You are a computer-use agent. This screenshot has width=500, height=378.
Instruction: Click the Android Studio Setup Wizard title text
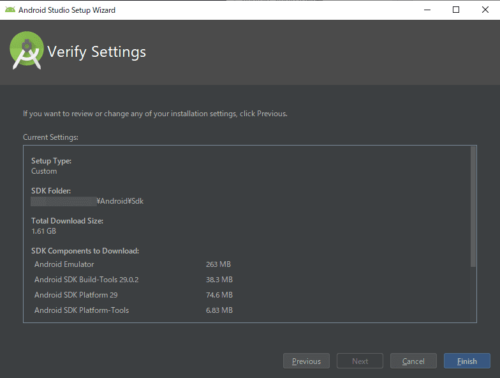(67, 10)
